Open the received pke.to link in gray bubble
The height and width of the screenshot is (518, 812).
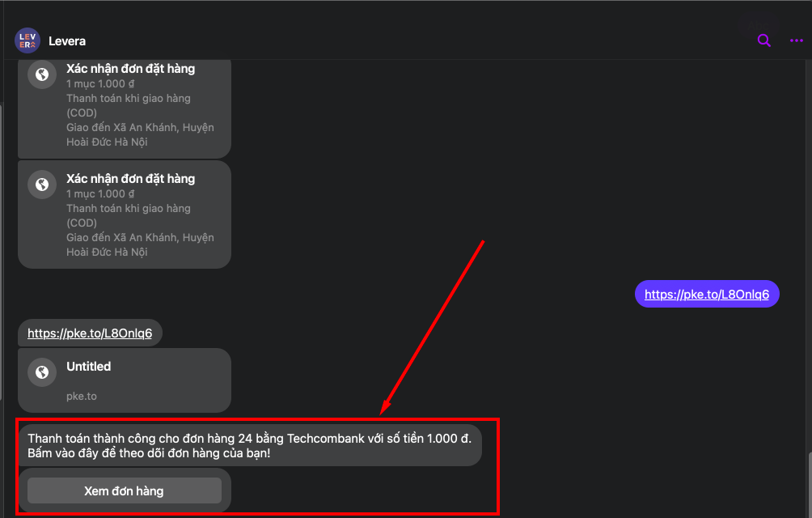pos(90,333)
